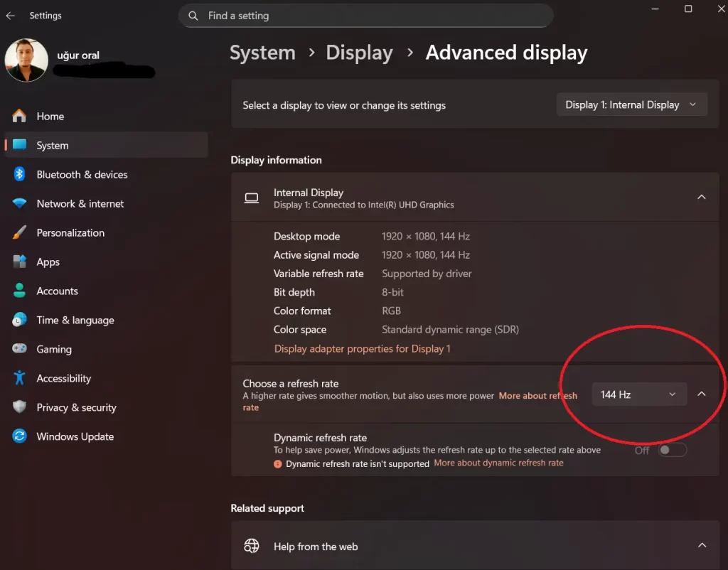The width and height of the screenshot is (728, 570).
Task: Click the Network & internet globe icon
Action: pos(19,203)
